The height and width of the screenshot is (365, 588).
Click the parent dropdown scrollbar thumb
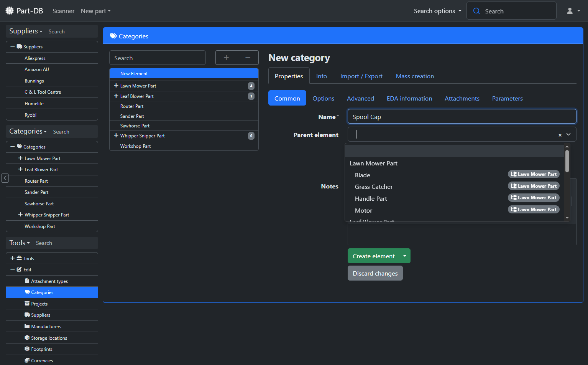coord(567,161)
